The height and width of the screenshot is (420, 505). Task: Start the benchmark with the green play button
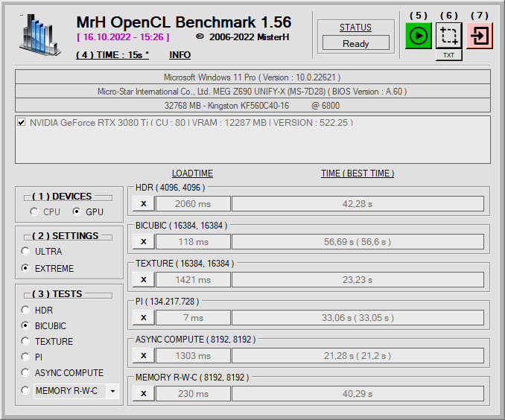(418, 36)
